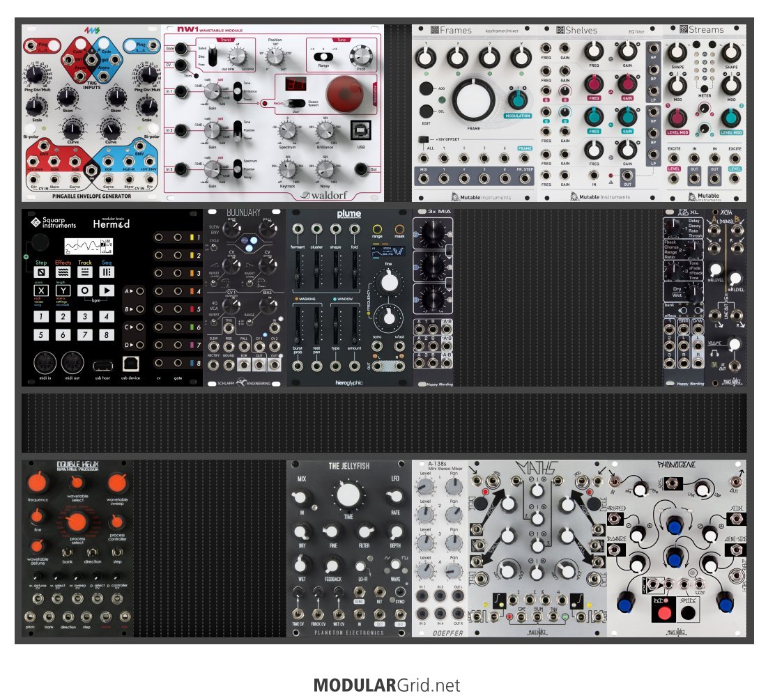Viewport: 775px width, 700px height.
Task: Toggle the Frames +10V OFFSET switch
Action: pos(424,140)
